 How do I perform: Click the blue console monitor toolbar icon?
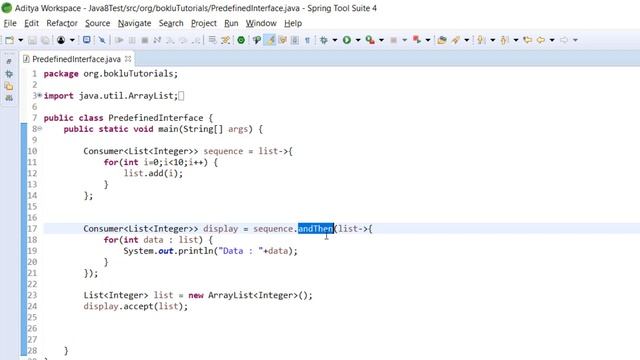pyautogui.click(x=87, y=40)
